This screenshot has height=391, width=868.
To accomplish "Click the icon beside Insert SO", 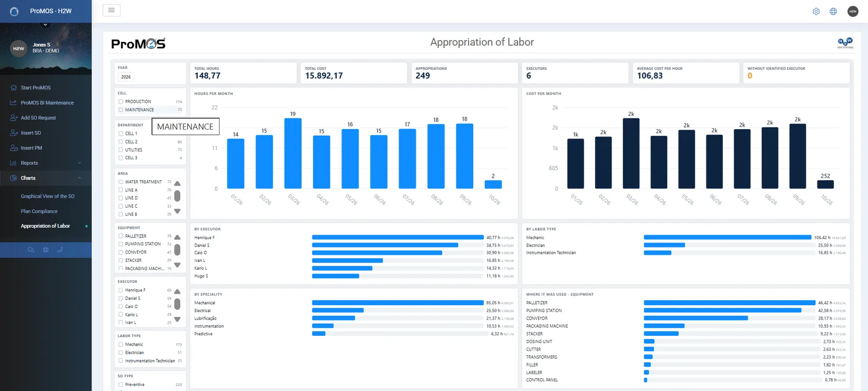I will coord(14,133).
